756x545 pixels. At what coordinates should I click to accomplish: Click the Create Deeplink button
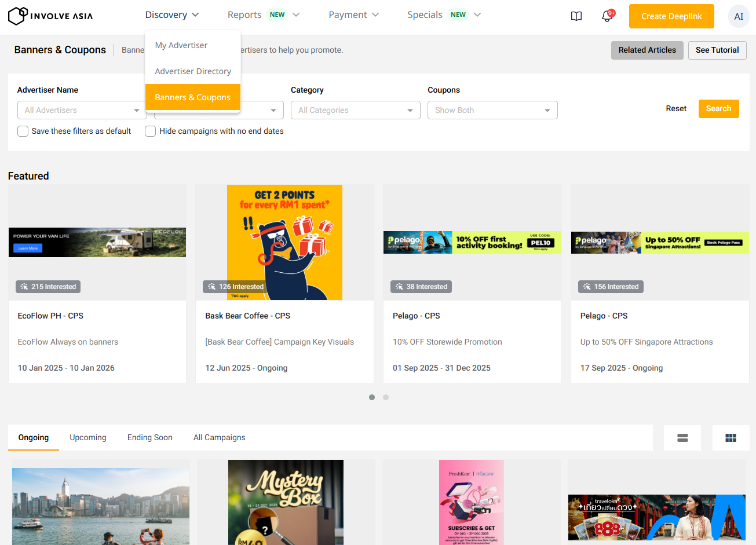point(671,16)
